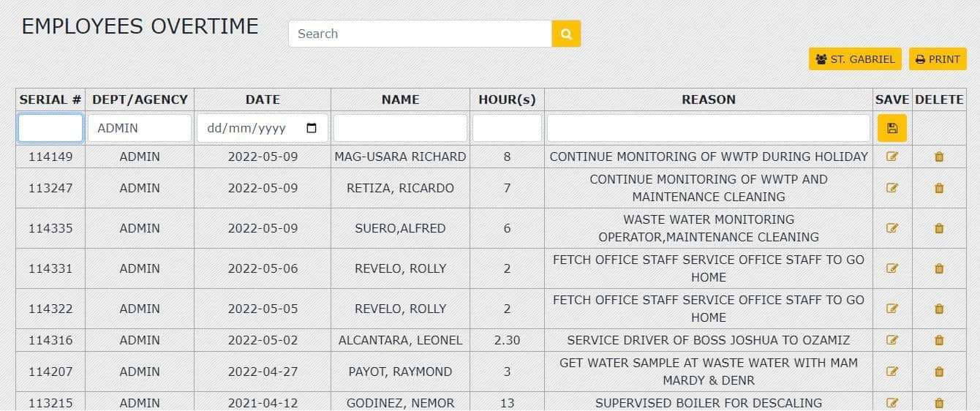Click the ST. GABRIEL button
980x411 pixels.
tap(855, 59)
